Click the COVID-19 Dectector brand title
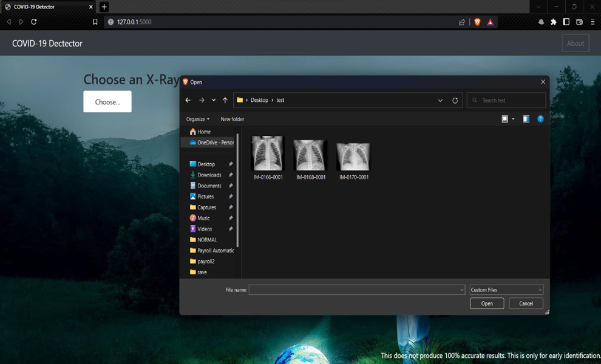This screenshot has width=601, height=364. [47, 43]
